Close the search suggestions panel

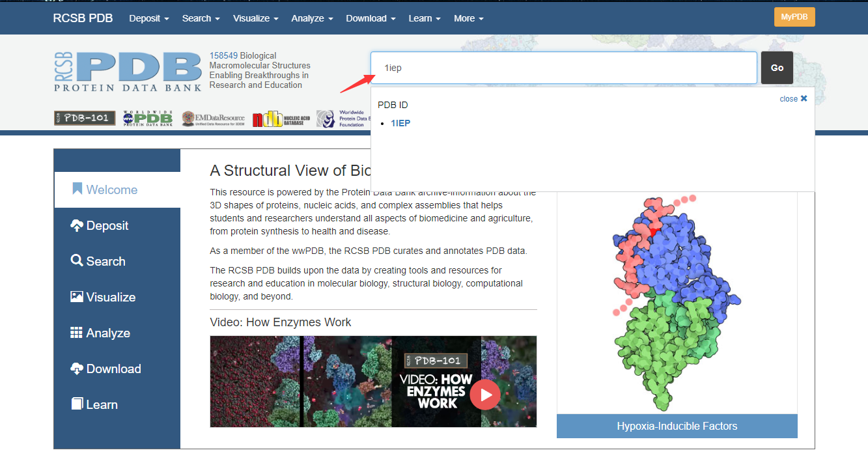[x=794, y=98]
